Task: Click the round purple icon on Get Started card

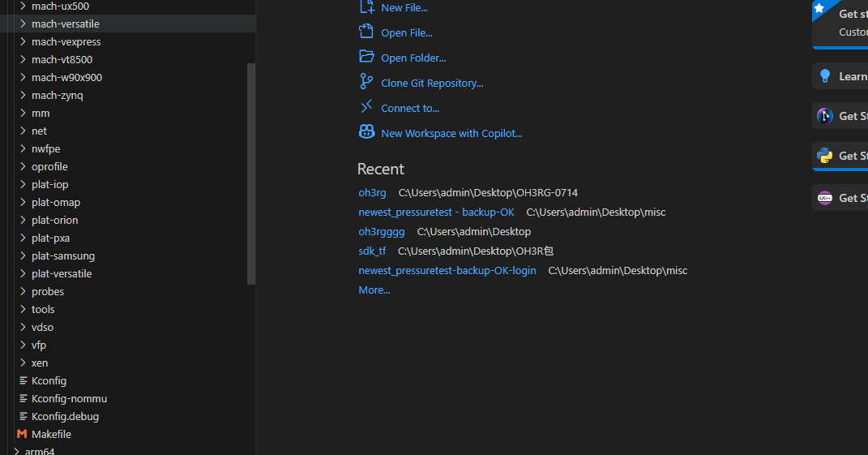Action: point(825,116)
